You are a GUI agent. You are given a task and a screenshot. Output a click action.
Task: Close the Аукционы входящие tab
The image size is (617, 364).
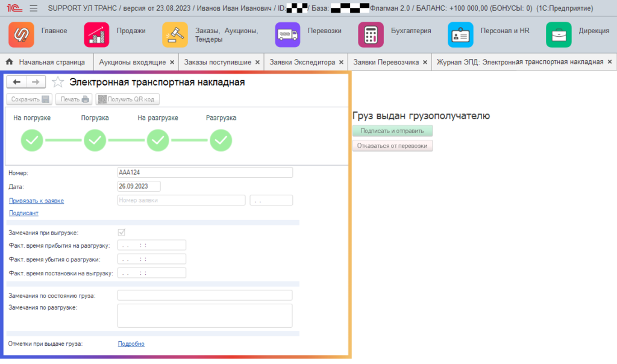172,62
